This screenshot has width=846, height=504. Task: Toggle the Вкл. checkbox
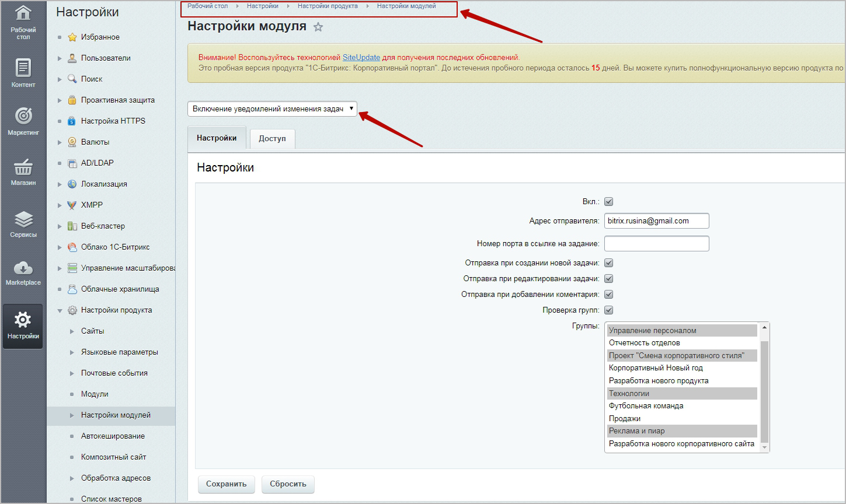pos(608,202)
